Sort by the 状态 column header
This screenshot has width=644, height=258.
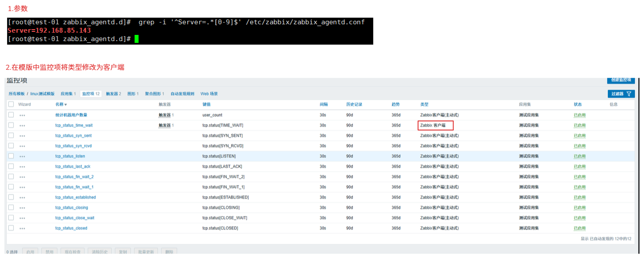pyautogui.click(x=578, y=105)
